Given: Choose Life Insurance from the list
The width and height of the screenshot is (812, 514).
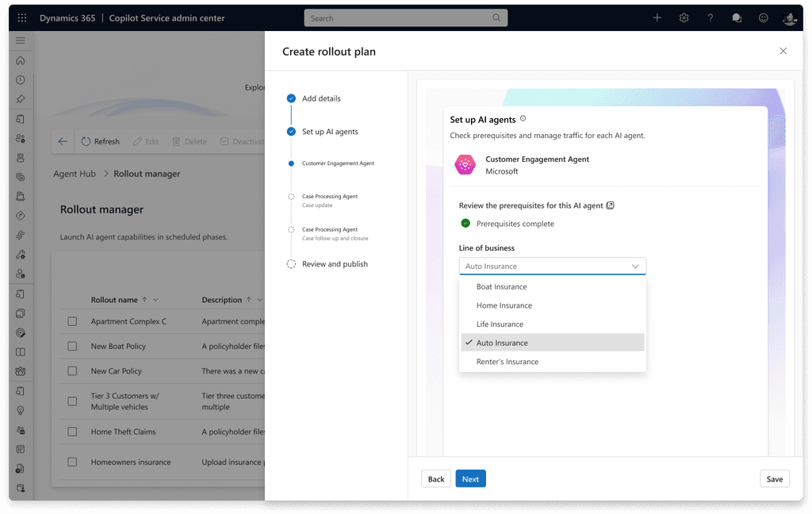Looking at the screenshot, I should 553,324.
